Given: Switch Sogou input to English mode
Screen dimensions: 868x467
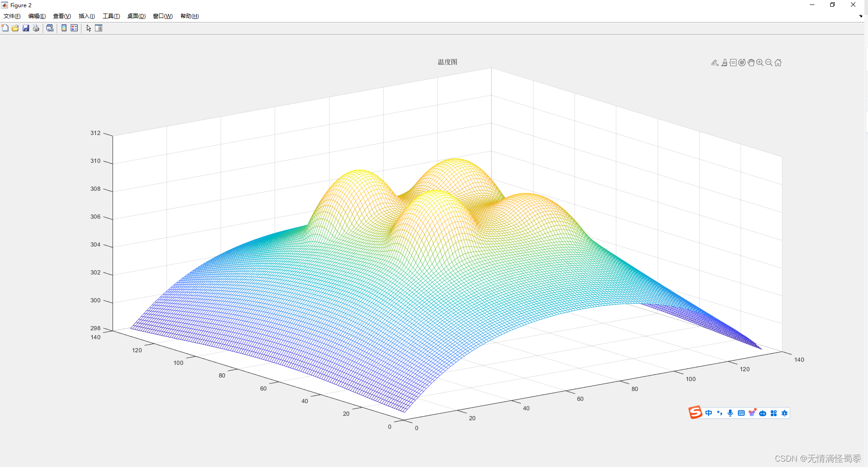Looking at the screenshot, I should point(708,413).
